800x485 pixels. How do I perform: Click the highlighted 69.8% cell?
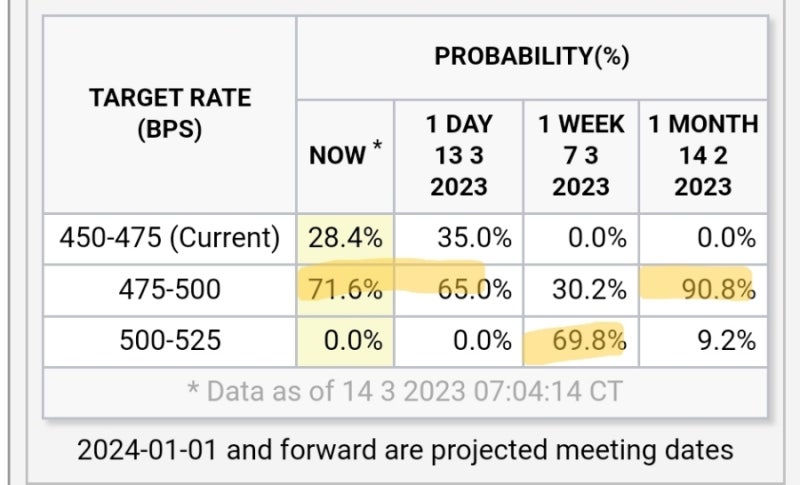tap(591, 341)
